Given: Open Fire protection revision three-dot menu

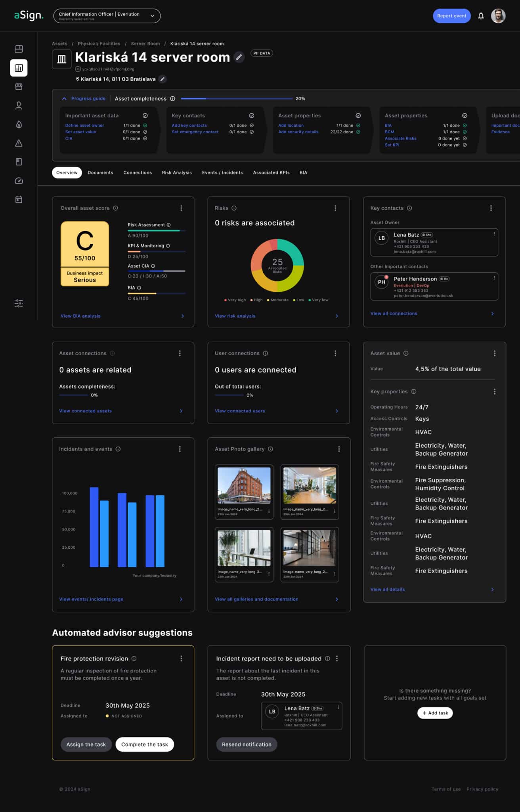Looking at the screenshot, I should click(181, 659).
